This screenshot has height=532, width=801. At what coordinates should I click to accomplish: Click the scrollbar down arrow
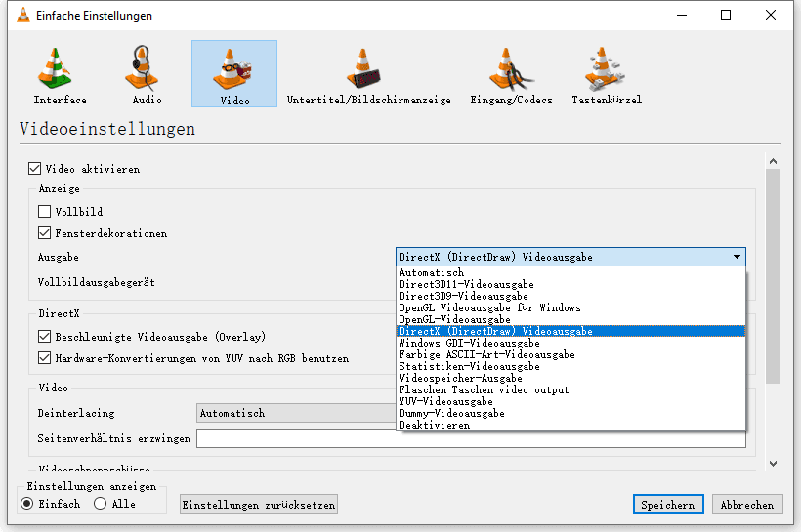click(x=774, y=464)
